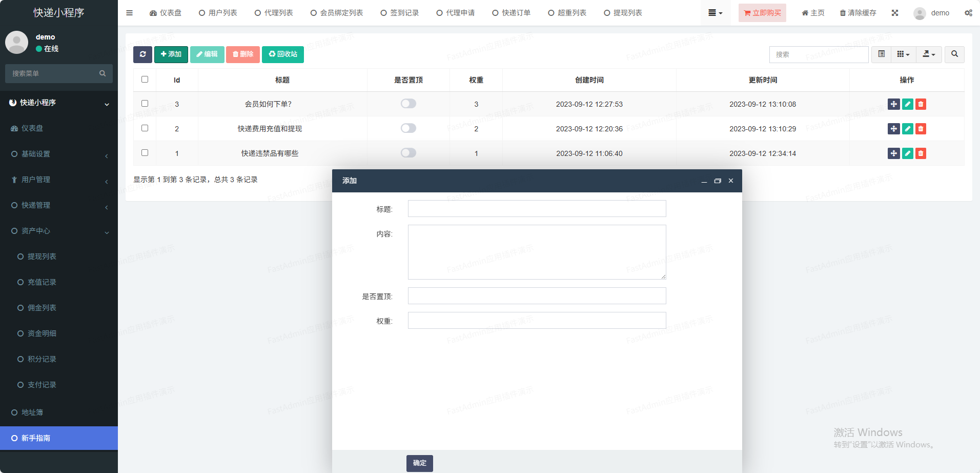Click the red delete trash icon for row 1
Viewport: 980px width, 473px height.
[x=921, y=153]
